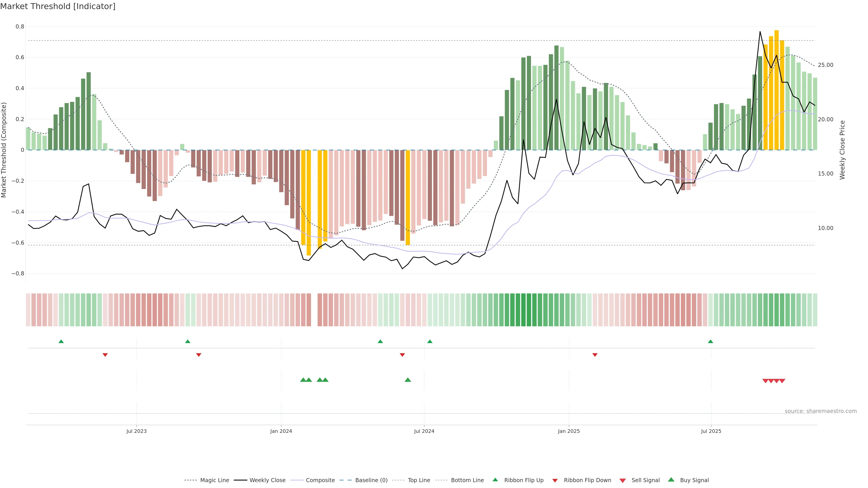Toggle Top Line legend entry
The image size is (868, 488).
click(x=419, y=480)
